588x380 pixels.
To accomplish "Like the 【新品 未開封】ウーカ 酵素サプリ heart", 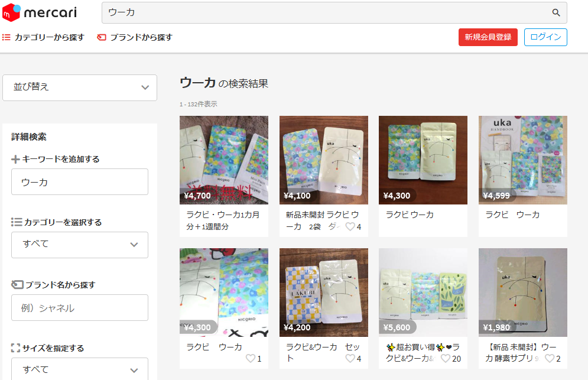I will (550, 358).
